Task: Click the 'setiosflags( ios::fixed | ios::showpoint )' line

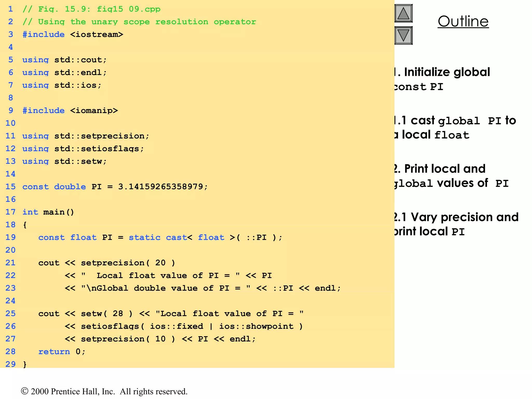Action: click(x=184, y=327)
